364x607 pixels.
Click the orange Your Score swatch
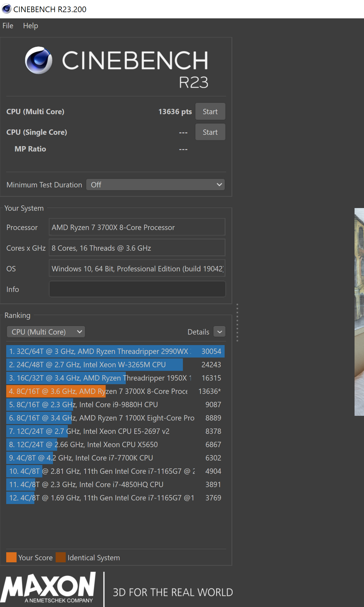pos(11,557)
